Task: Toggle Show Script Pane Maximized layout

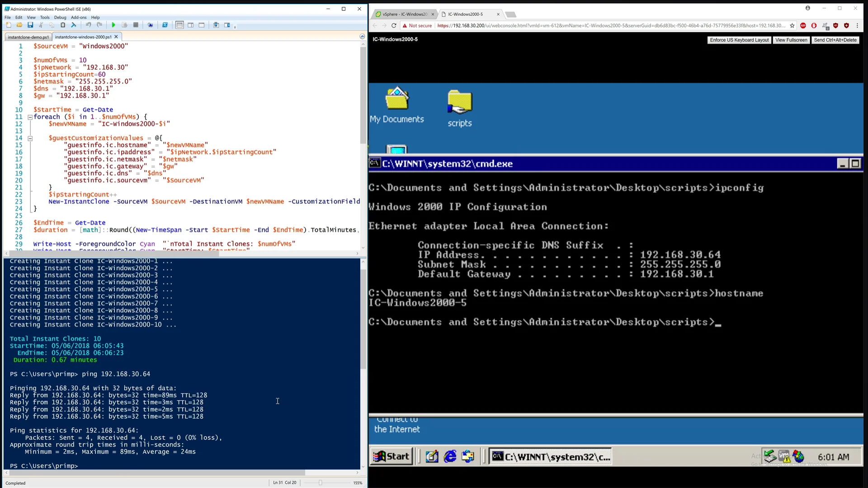Action: [202, 25]
